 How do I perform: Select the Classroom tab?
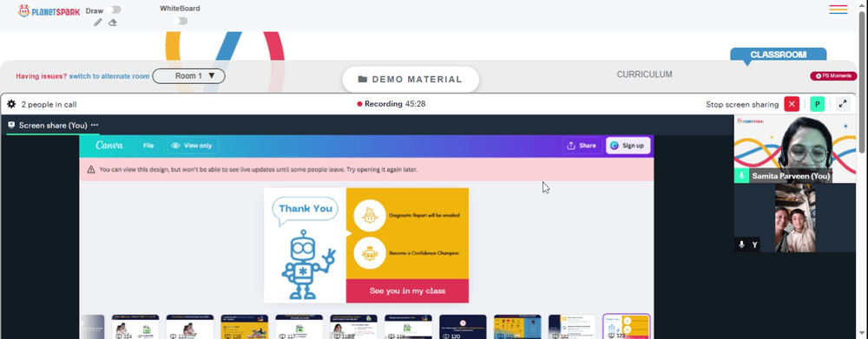tap(778, 55)
